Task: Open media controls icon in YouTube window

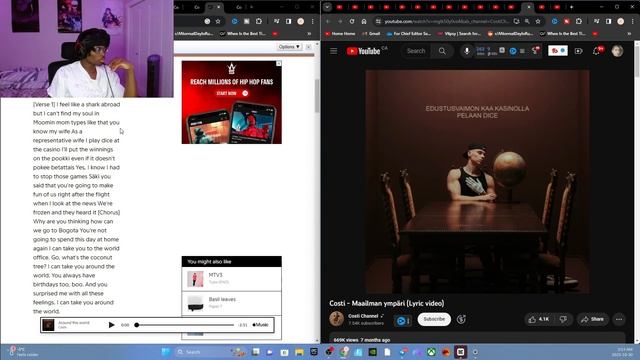Action: pos(597,21)
